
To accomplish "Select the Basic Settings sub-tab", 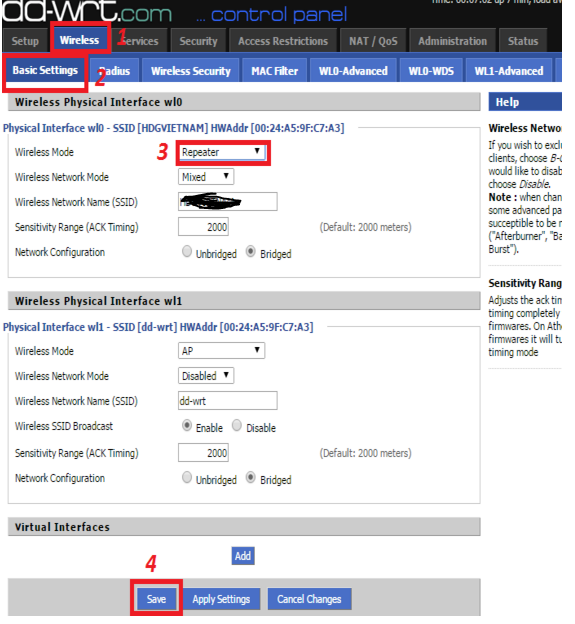I will [x=45, y=70].
